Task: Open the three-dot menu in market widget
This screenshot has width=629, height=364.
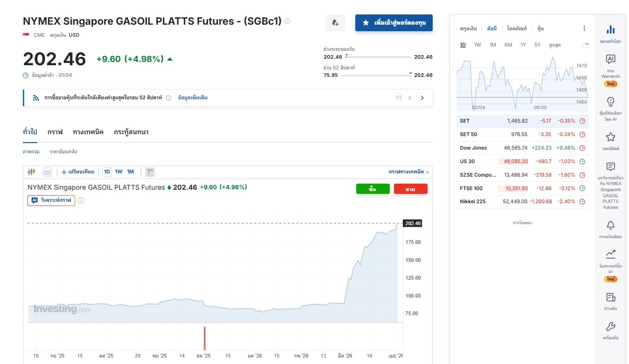Action: 584,29
